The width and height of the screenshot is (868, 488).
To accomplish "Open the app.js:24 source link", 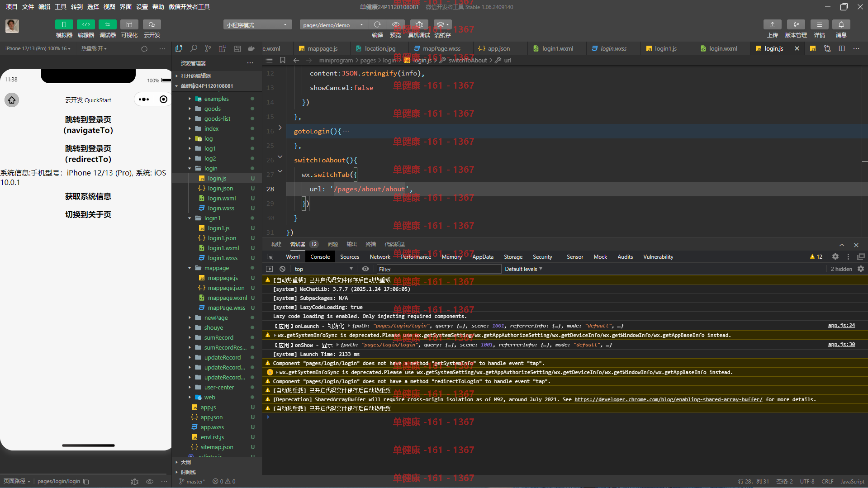I will (x=841, y=326).
